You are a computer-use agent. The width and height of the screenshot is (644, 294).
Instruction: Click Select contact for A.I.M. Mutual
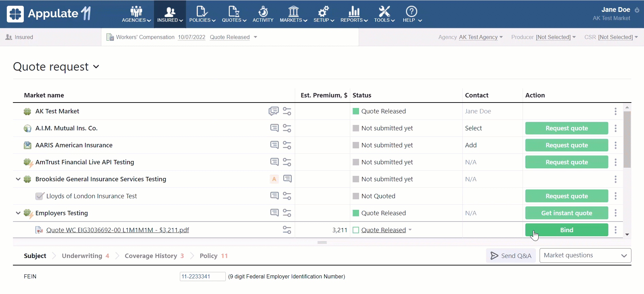pos(473,128)
